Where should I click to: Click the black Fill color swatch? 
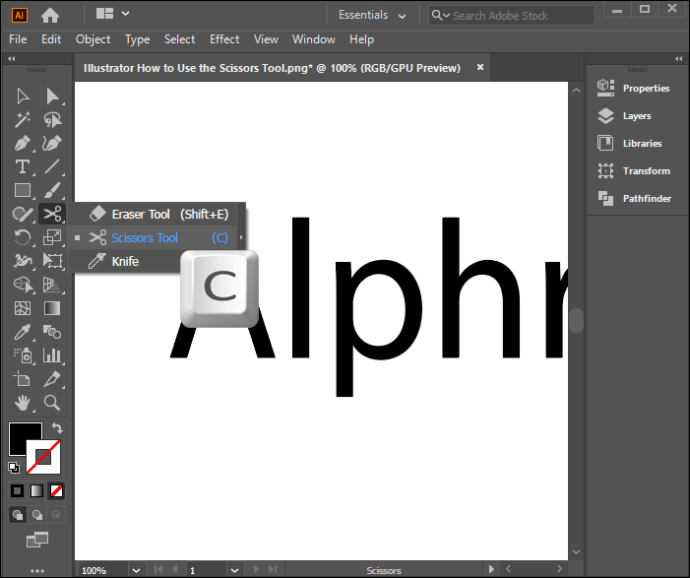[x=24, y=438]
